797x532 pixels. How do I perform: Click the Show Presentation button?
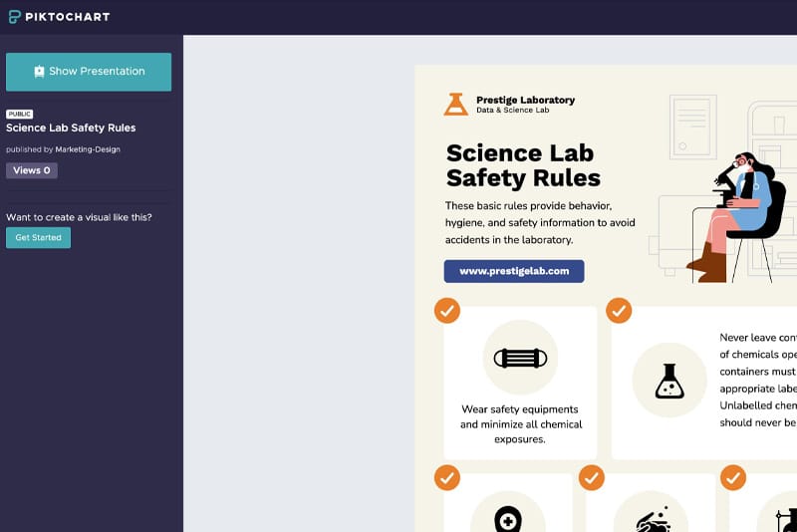pyautogui.click(x=89, y=72)
